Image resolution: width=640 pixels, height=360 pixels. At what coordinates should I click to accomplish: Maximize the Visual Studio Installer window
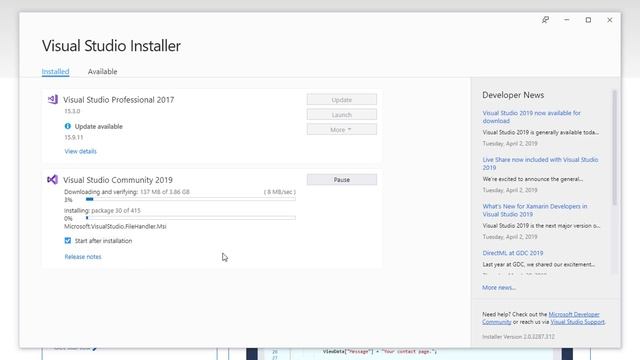[x=588, y=20]
